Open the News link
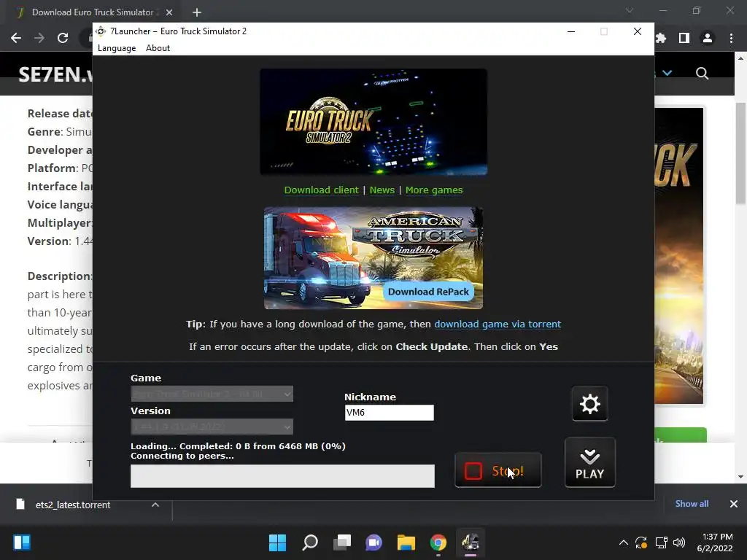 382,190
